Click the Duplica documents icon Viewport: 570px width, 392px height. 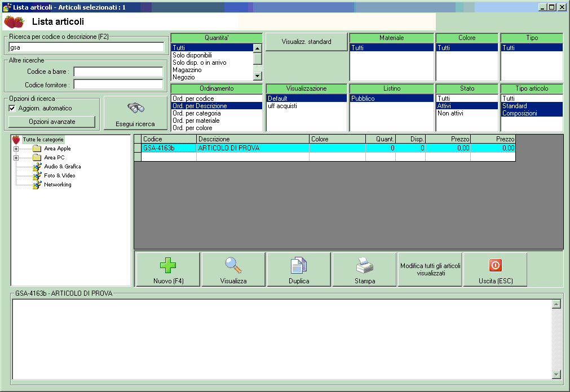tap(298, 266)
